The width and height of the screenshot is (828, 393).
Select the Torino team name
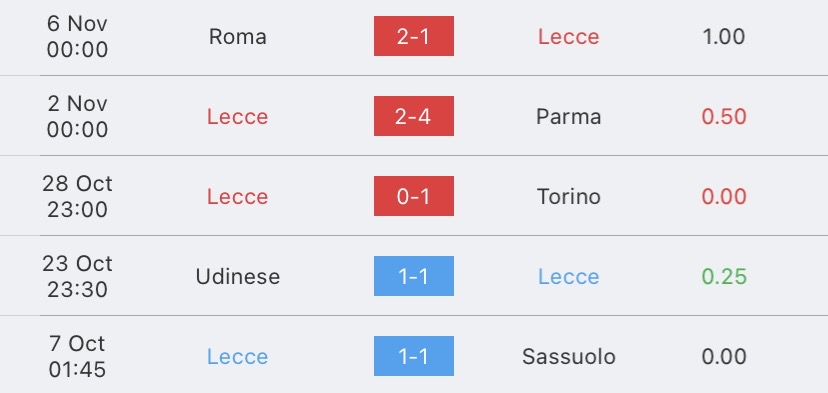[569, 196]
